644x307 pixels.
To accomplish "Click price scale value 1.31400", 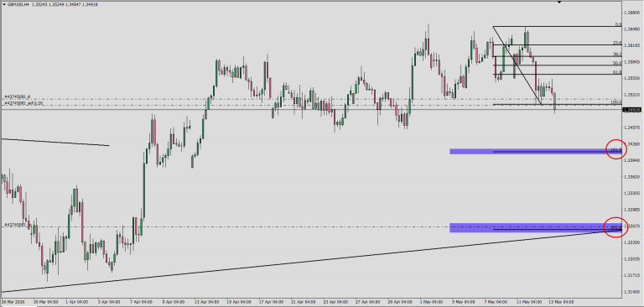I will tap(632, 291).
